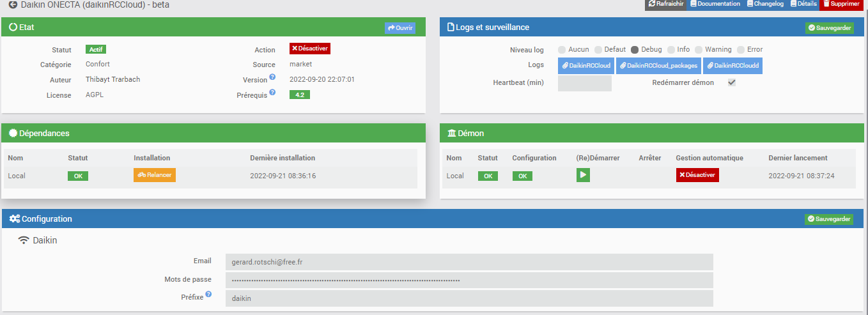Select the Warning log level
The width and height of the screenshot is (868, 315).
click(x=699, y=50)
